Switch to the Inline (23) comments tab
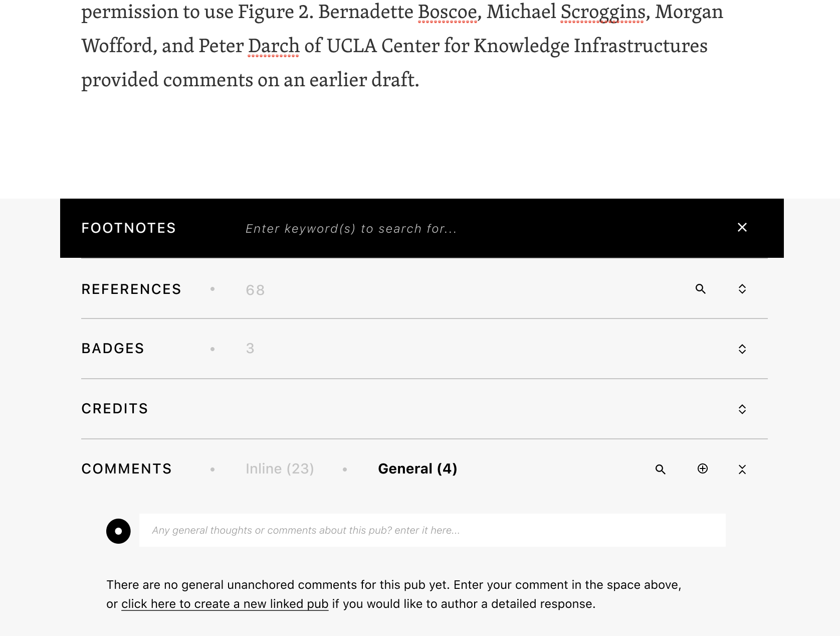This screenshot has height=636, width=840. click(x=280, y=468)
